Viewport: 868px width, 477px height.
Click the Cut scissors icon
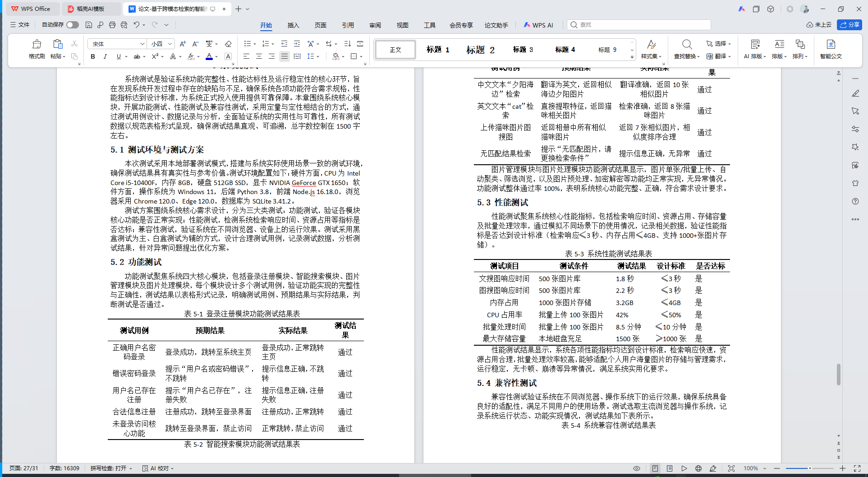74,44
